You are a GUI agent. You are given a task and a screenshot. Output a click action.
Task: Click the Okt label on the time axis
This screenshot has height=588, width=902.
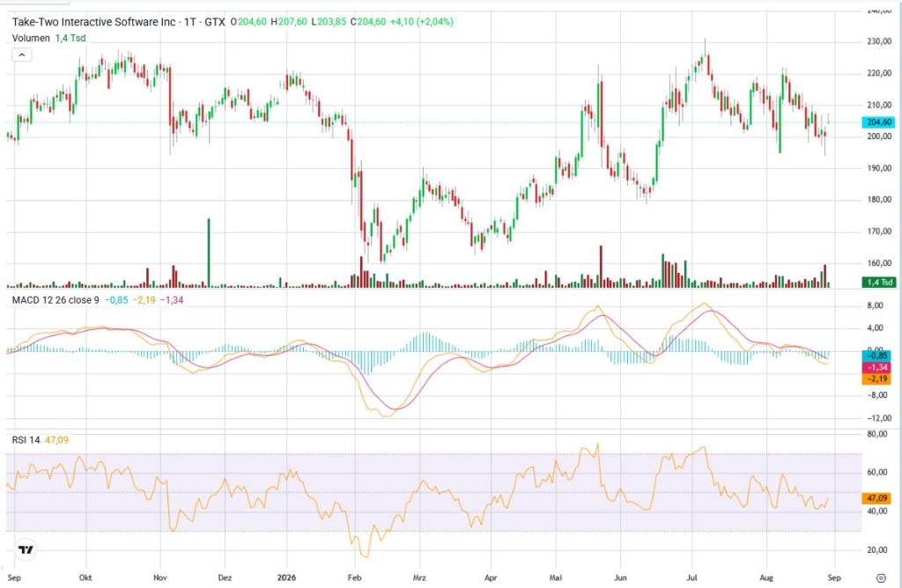pyautogui.click(x=85, y=577)
